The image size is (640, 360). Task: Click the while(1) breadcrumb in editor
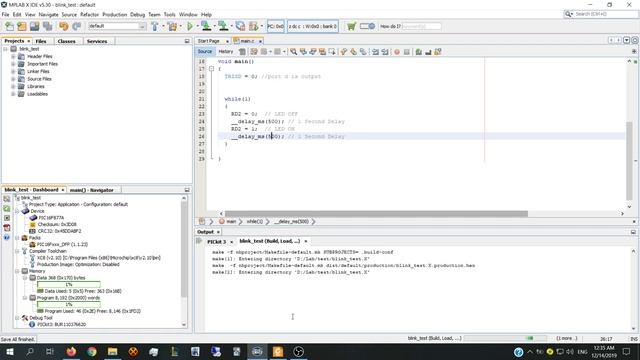255,222
